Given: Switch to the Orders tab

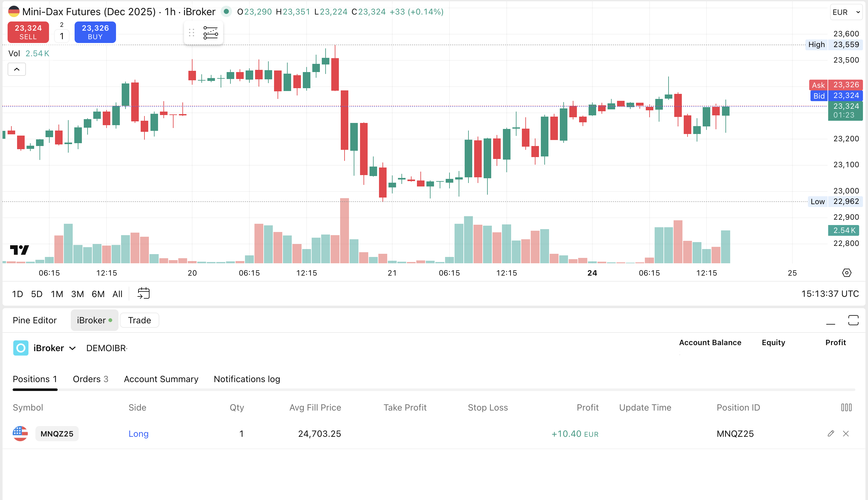Looking at the screenshot, I should 90,379.
